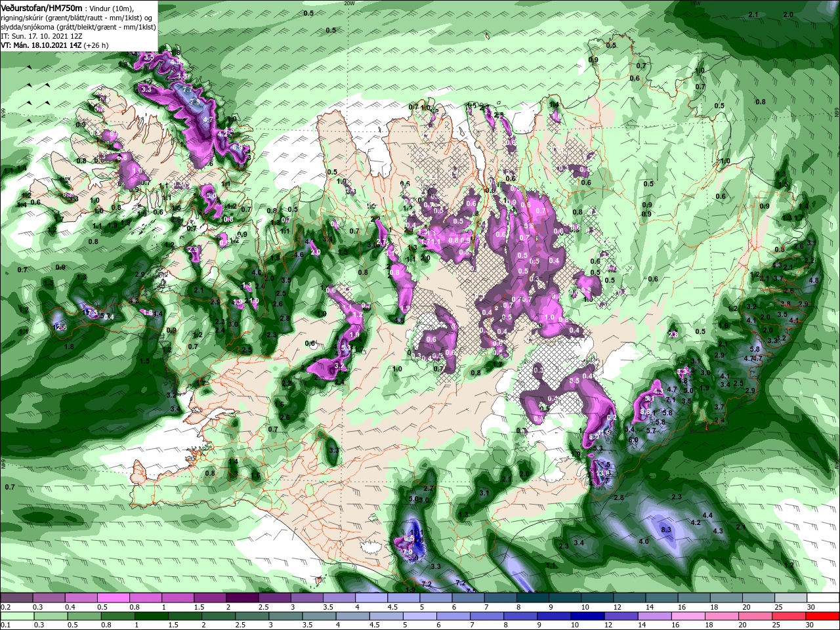Click the 5.7 precipitation value near the southeast coast
The height and width of the screenshot is (630, 840).
[x=651, y=430]
